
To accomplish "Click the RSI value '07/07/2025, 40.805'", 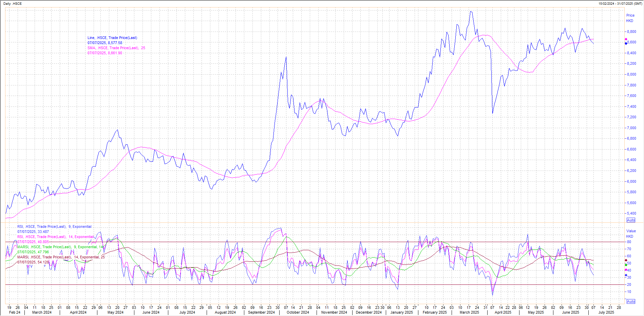I will 33,242.
